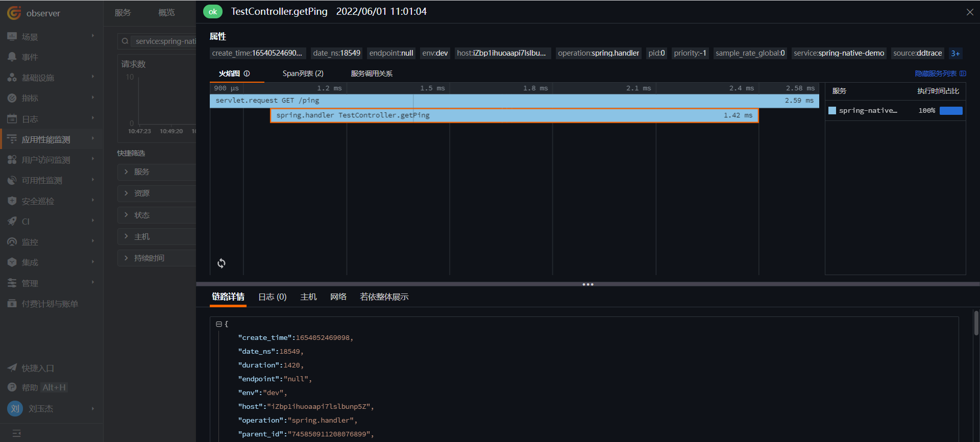Switch to the 服务调用关系 tab

click(372, 73)
